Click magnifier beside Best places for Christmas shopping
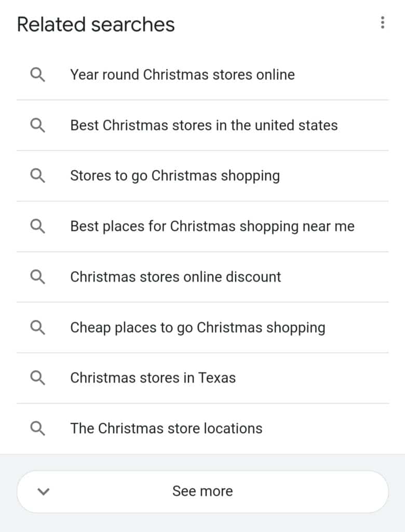405x532 pixels. click(x=37, y=226)
